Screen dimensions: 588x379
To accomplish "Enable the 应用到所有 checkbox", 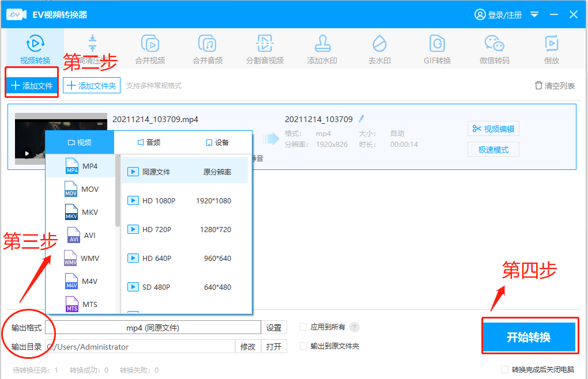I will coord(303,327).
